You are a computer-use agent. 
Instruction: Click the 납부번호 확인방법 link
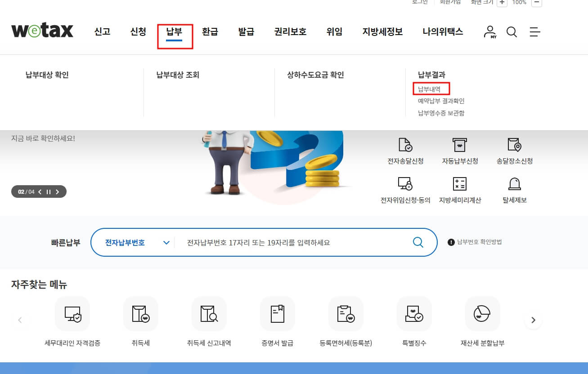tap(480, 242)
